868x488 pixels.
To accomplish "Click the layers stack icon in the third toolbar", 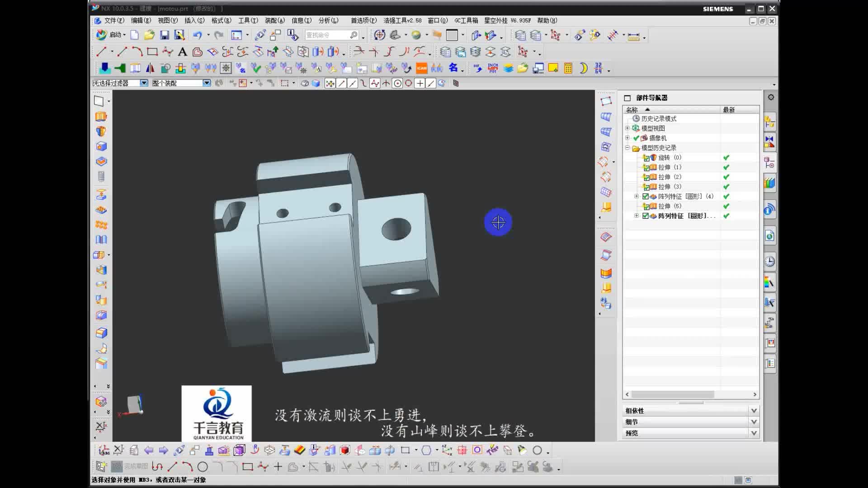I will point(508,68).
